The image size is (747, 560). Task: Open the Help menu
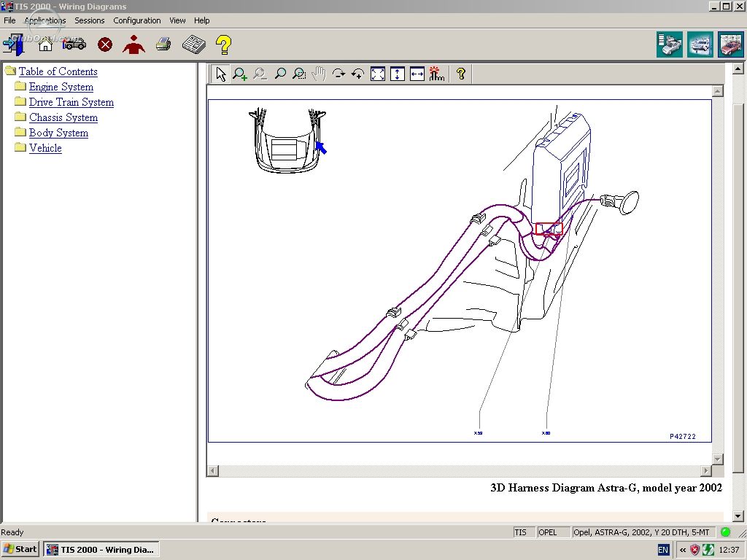point(201,20)
